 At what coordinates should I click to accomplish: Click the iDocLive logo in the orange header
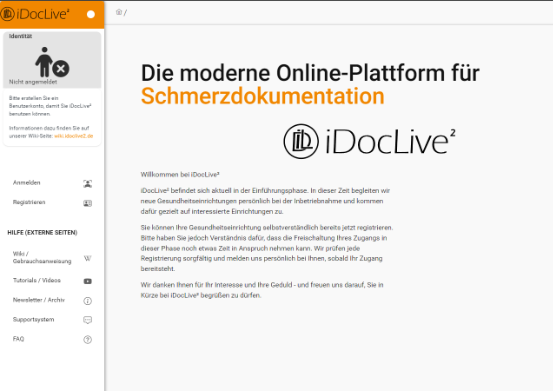[35, 14]
